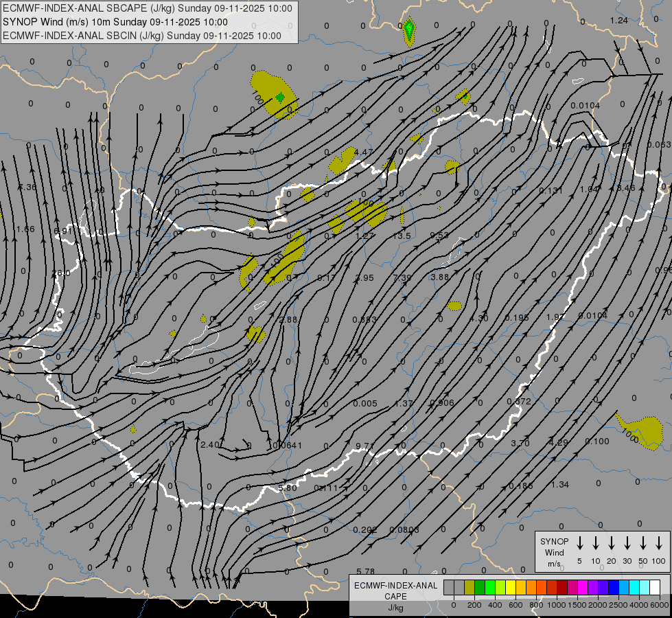
Task: Click the 1.66 value on map
Action: point(25,229)
